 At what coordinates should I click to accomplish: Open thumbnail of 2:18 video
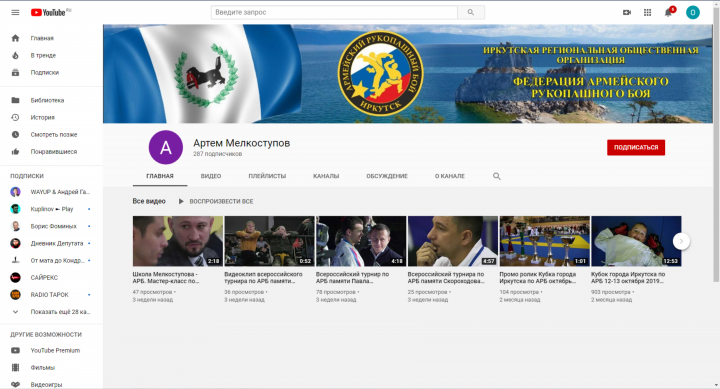(178, 241)
